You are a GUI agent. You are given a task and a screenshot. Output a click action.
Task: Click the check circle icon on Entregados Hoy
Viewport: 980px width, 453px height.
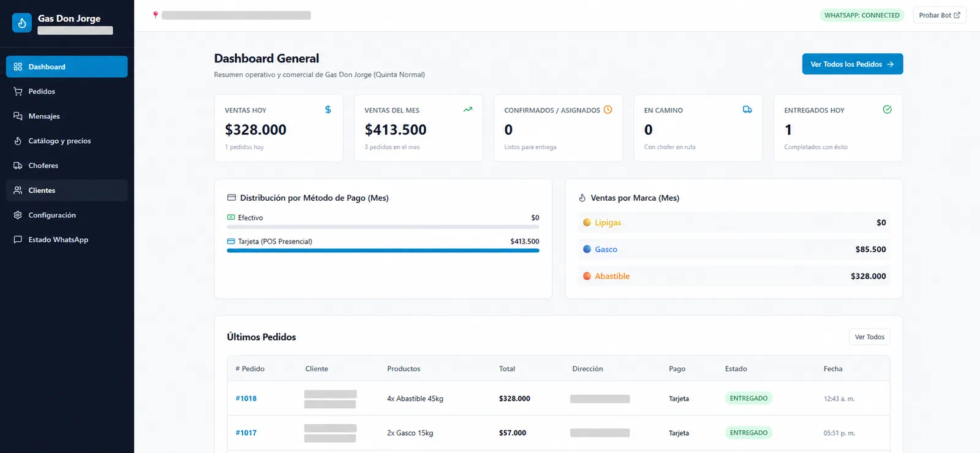pos(887,110)
